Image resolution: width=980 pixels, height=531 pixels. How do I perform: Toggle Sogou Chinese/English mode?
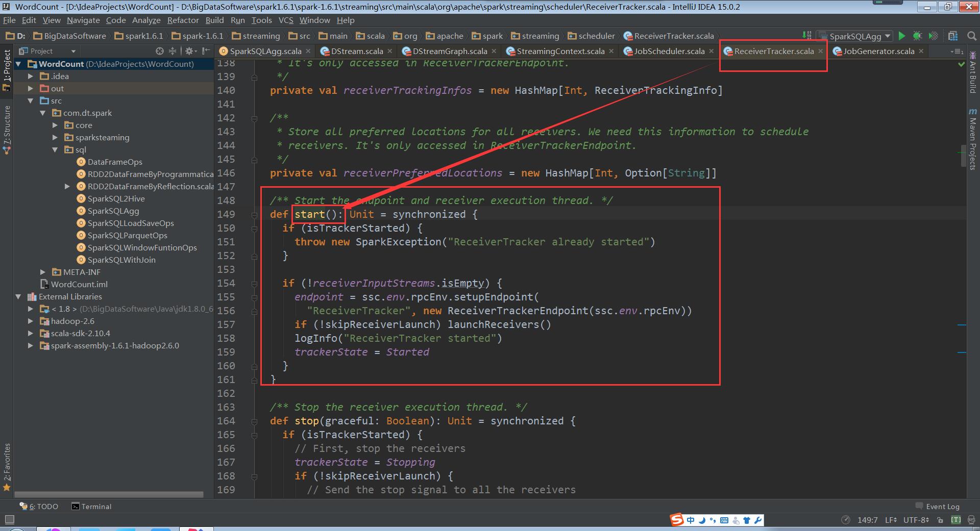pos(691,520)
